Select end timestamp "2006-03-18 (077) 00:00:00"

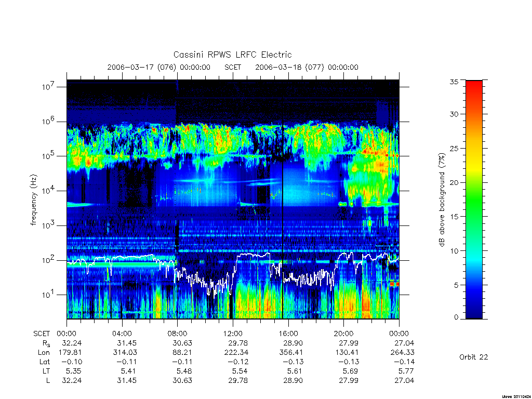point(307,67)
